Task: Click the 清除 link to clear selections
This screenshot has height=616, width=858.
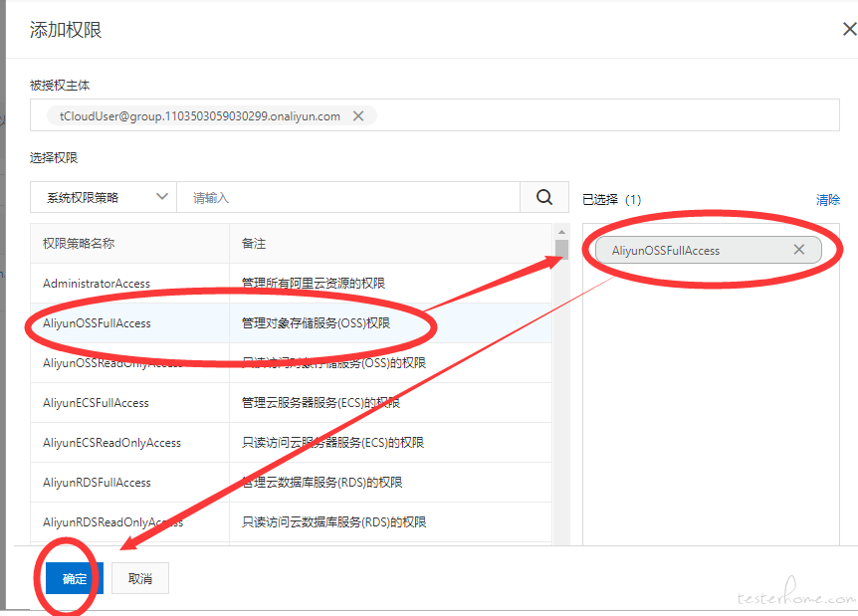Action: [x=827, y=200]
